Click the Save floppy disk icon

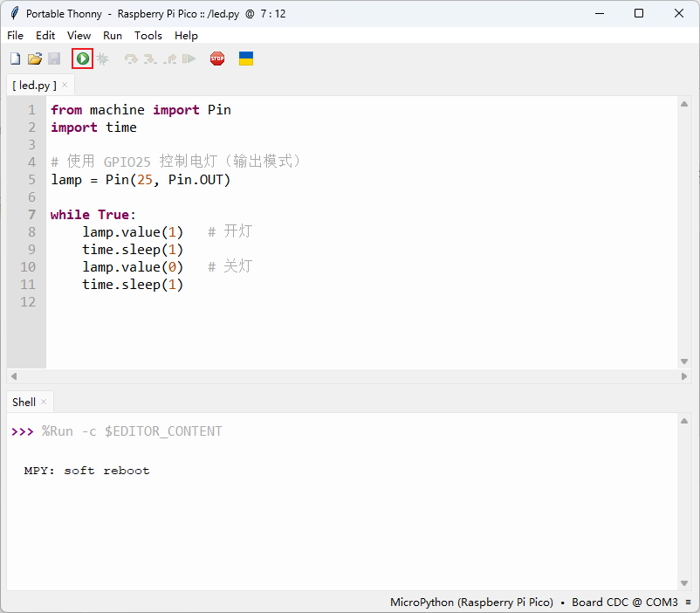(x=54, y=59)
